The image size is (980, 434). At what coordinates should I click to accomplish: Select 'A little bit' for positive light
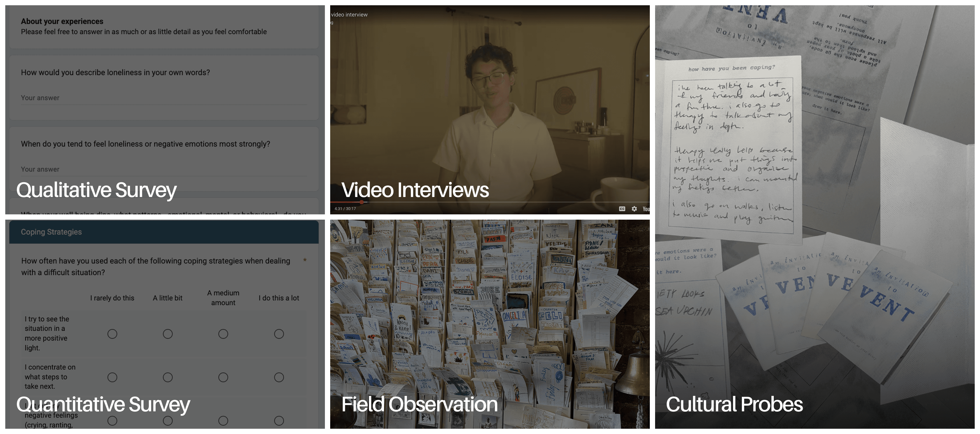coord(168,334)
